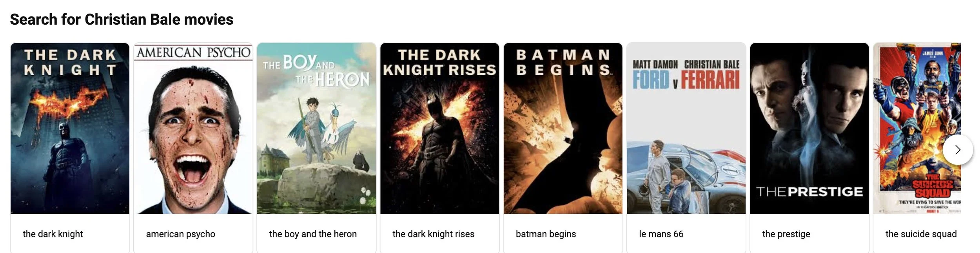Select "the prestige" title text
This screenshot has width=980, height=253.
click(x=786, y=234)
